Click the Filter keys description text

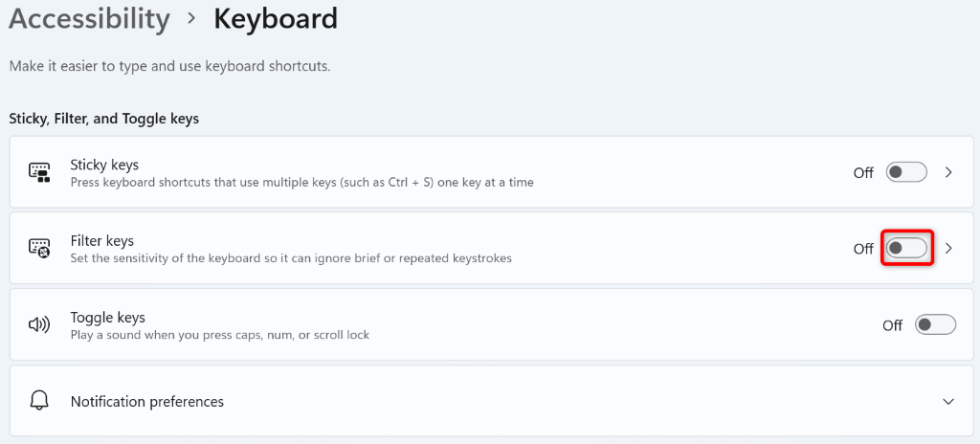[291, 258]
